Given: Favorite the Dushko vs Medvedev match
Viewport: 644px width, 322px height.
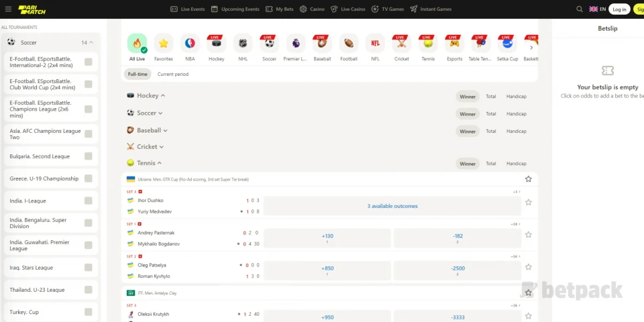Looking at the screenshot, I should 529,203.
